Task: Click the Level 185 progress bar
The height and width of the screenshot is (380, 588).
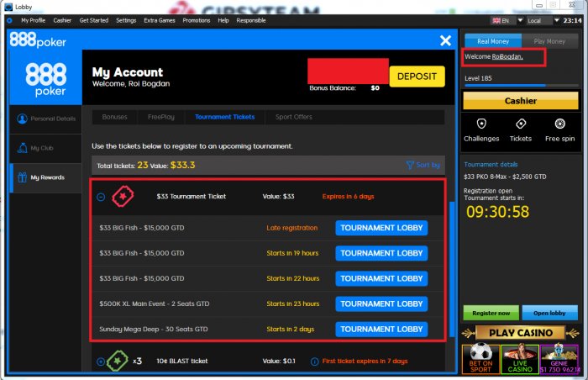Action: point(522,86)
